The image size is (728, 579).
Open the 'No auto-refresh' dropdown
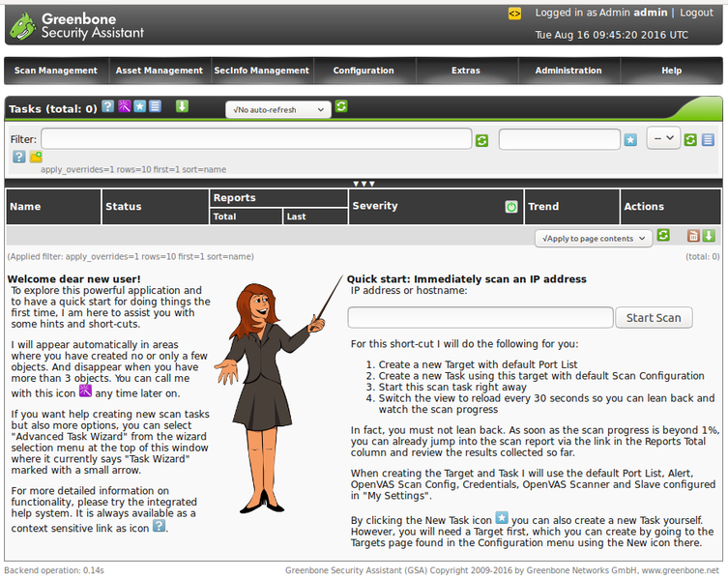pyautogui.click(x=277, y=110)
